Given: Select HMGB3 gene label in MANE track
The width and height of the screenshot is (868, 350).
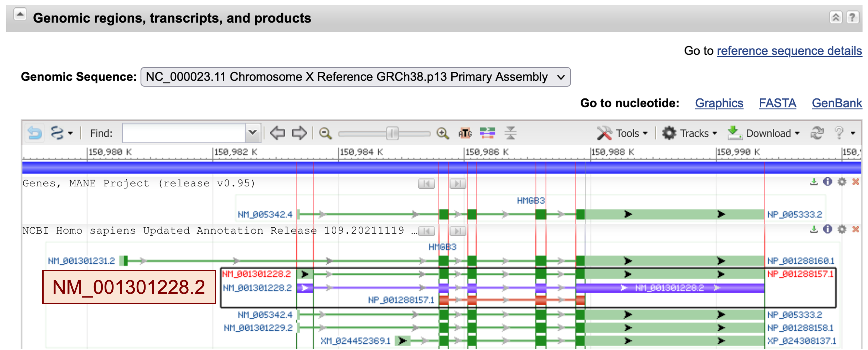Looking at the screenshot, I should tap(531, 201).
